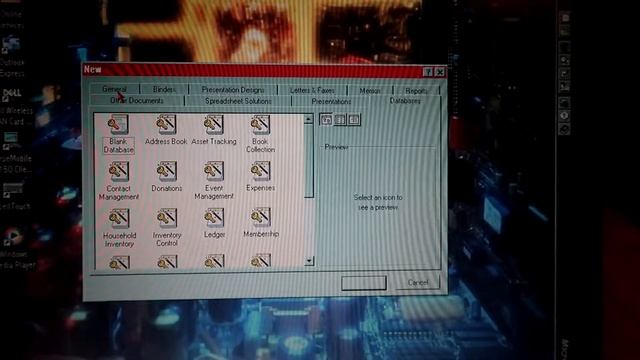Select the Databases tab
This screenshot has height=360, width=640.
[x=405, y=100]
